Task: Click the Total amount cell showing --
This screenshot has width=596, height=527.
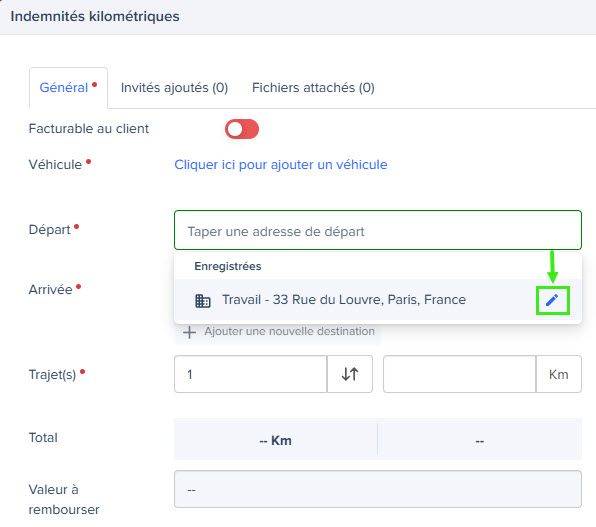Action: pyautogui.click(x=480, y=440)
